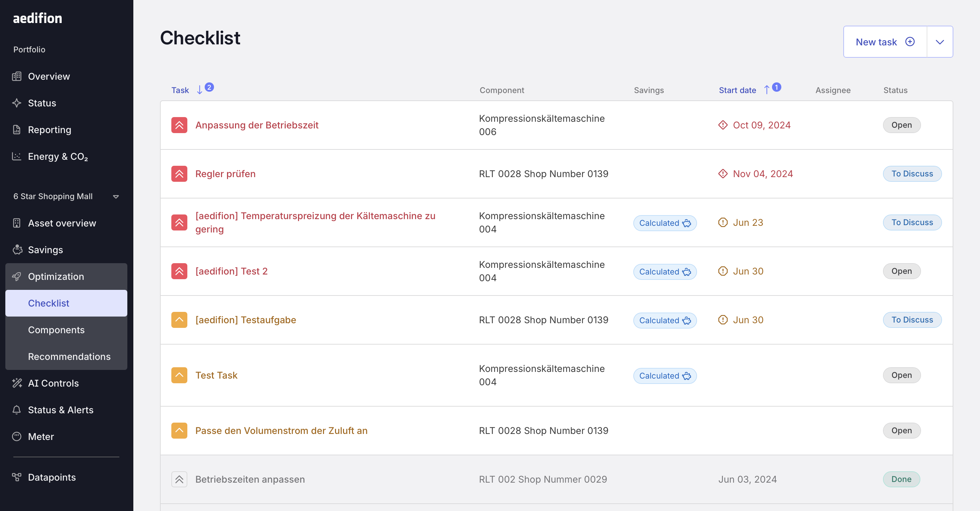
Task: Click the Status & Alerts bell icon
Action: tap(16, 410)
